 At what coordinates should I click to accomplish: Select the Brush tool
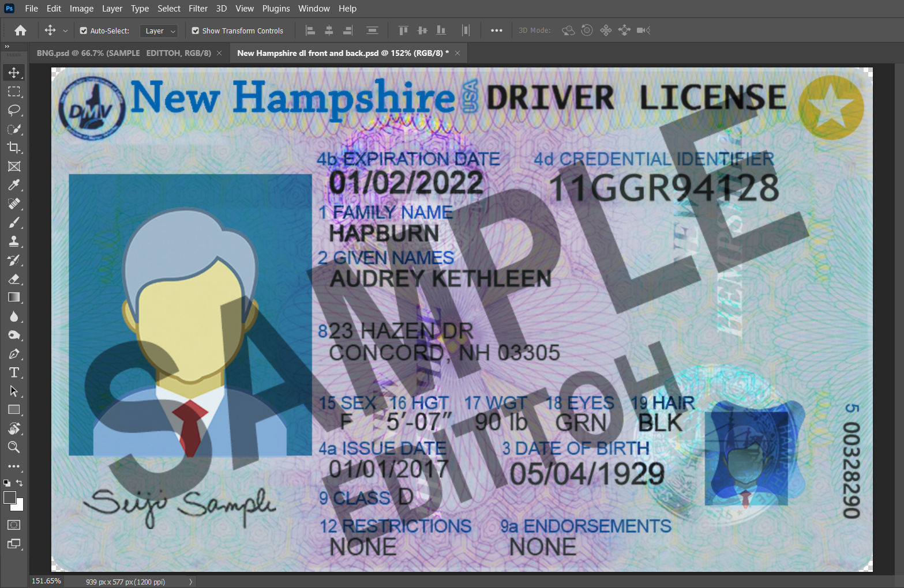click(x=14, y=223)
